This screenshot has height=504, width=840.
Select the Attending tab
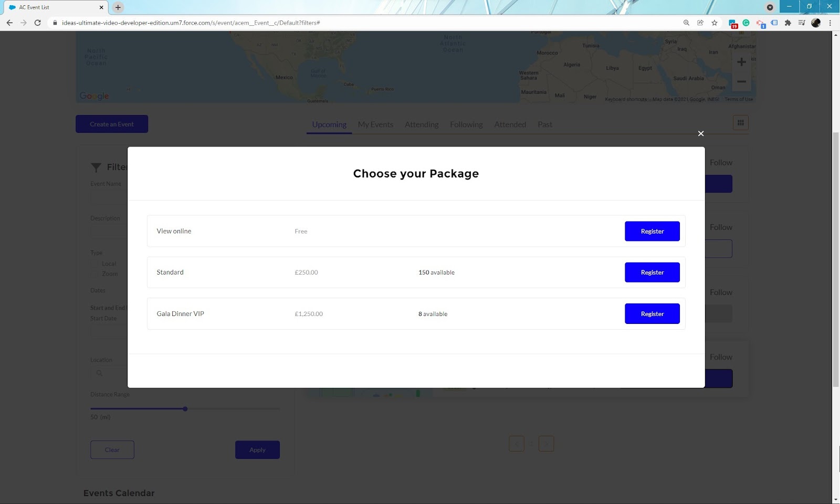[422, 124]
